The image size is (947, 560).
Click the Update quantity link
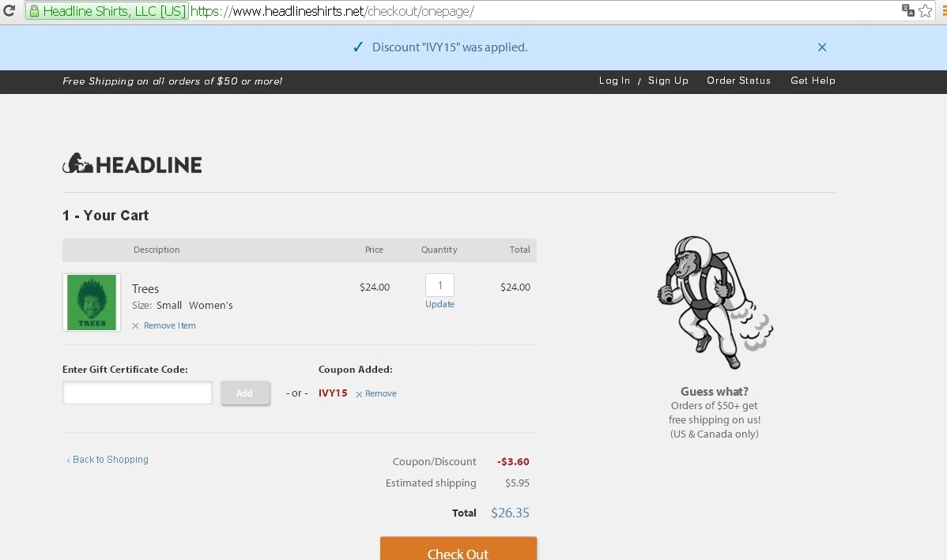pyautogui.click(x=440, y=304)
